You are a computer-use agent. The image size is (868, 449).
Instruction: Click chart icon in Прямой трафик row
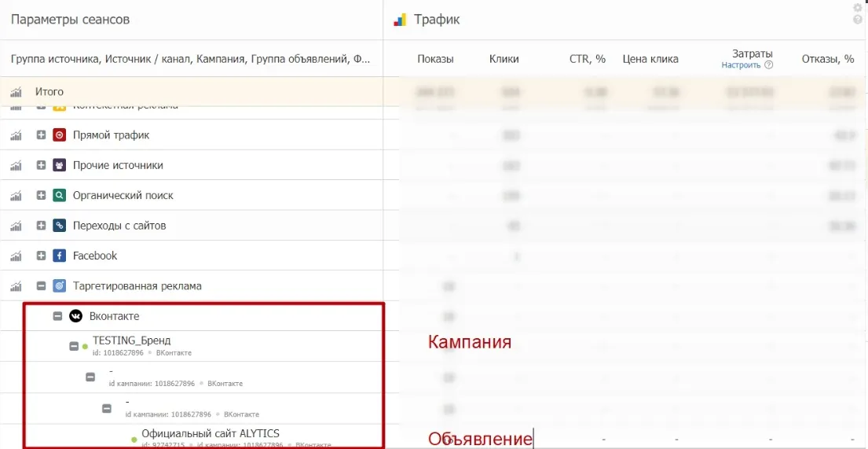pyautogui.click(x=16, y=135)
